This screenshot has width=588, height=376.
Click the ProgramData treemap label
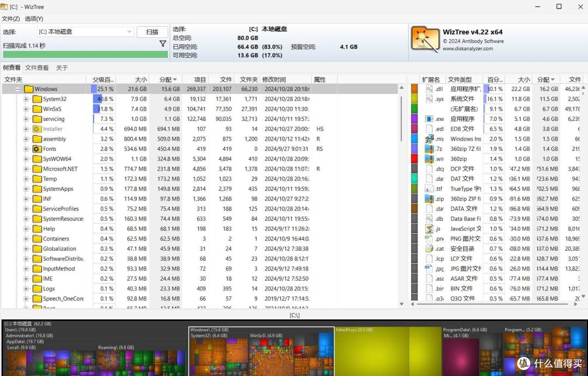[465, 330]
